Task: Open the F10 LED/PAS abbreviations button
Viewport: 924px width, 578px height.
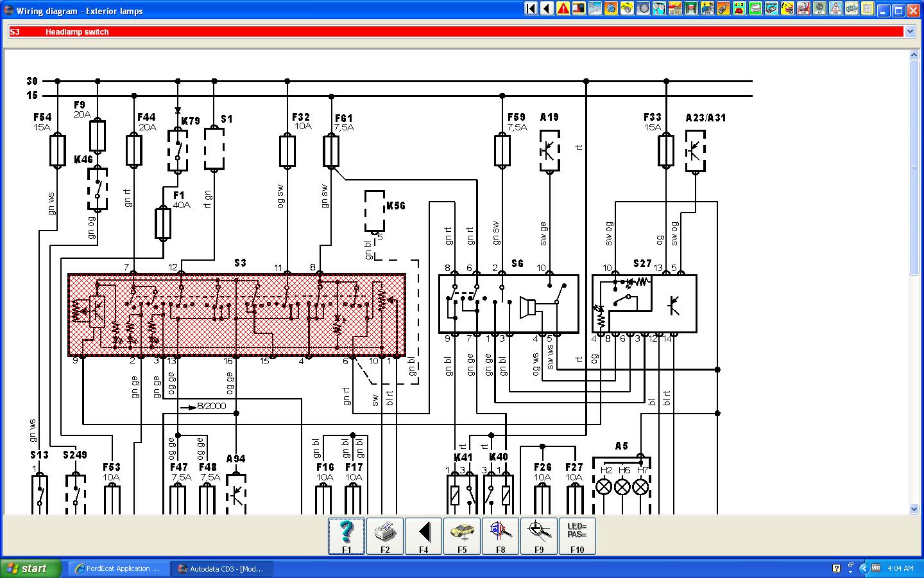Action: (577, 536)
